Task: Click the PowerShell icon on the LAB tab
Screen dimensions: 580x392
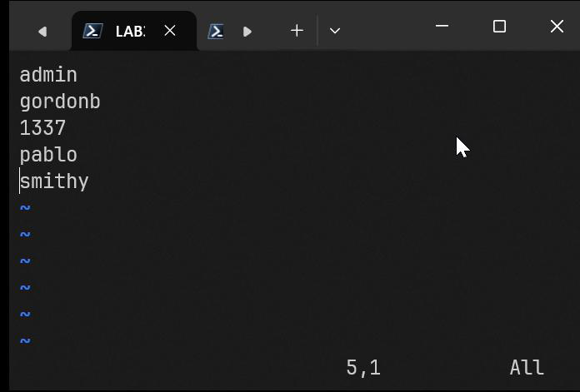Action: [92, 31]
